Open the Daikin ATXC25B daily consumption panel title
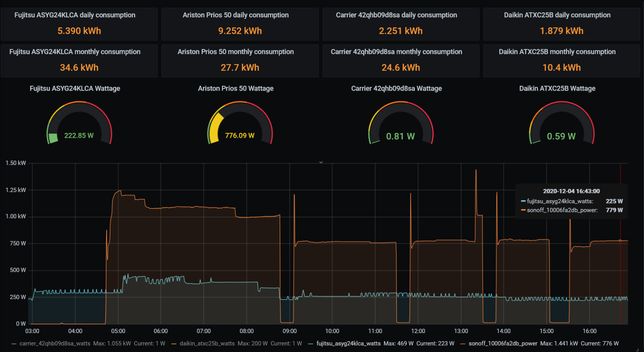 pos(557,15)
